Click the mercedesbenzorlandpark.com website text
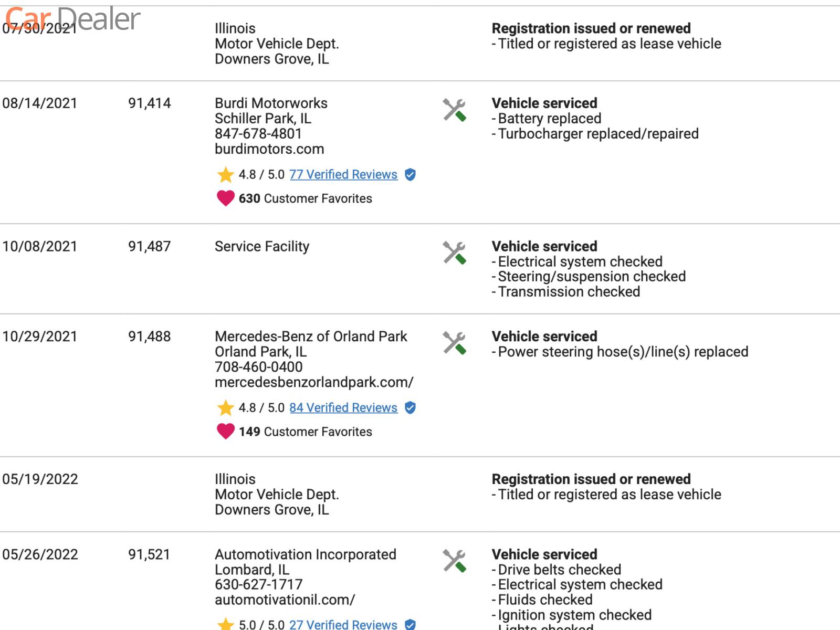This screenshot has height=630, width=840. tap(314, 382)
